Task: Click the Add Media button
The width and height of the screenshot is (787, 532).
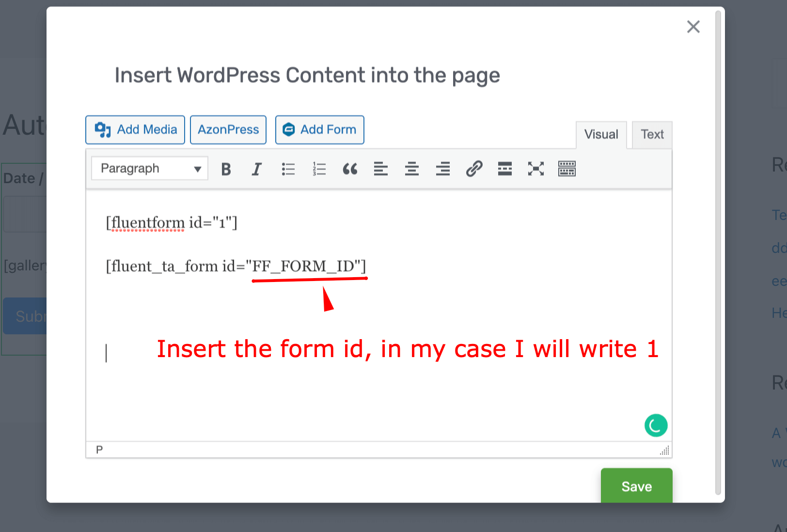Action: (135, 130)
